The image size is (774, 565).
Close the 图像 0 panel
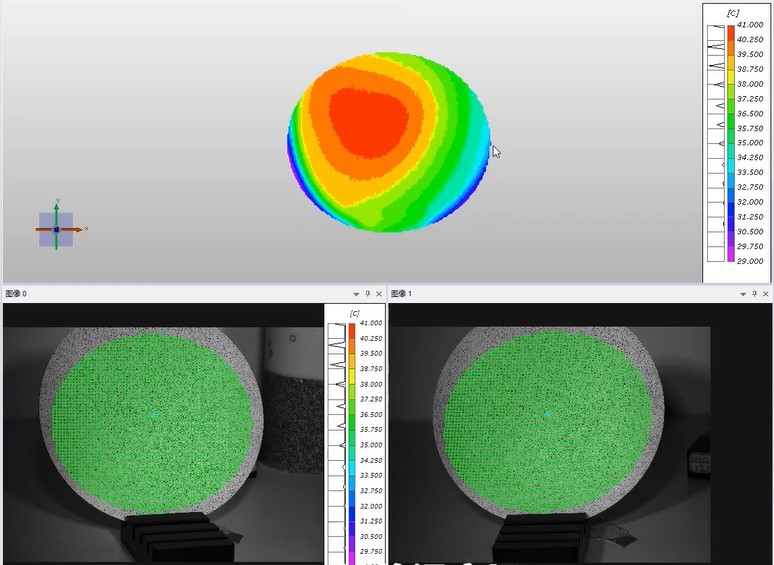(379, 294)
